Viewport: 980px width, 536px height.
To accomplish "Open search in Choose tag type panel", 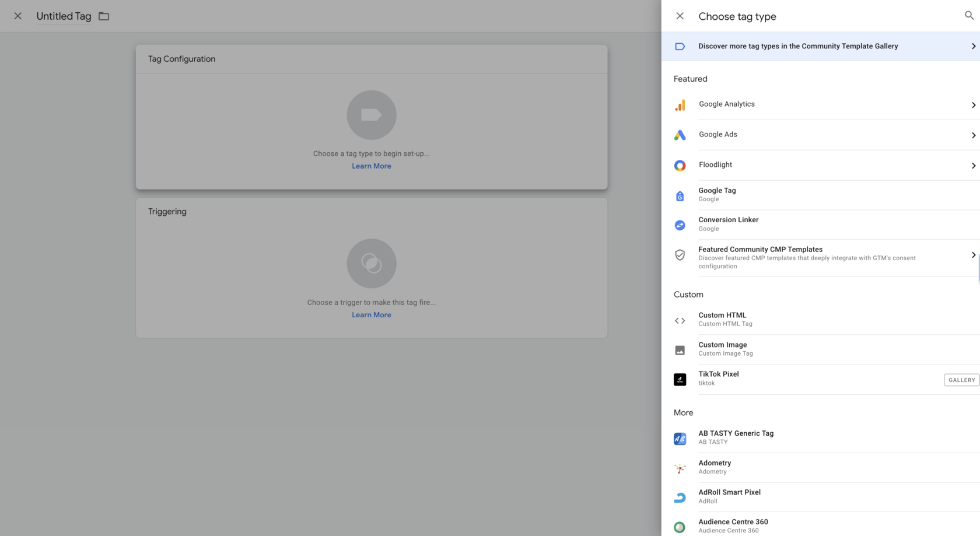I will pyautogui.click(x=969, y=16).
